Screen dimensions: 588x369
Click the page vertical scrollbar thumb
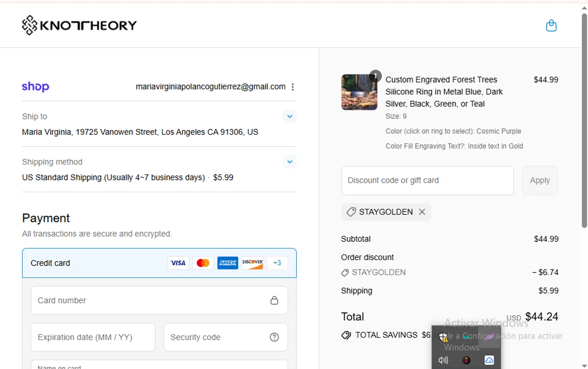pyautogui.click(x=584, y=121)
